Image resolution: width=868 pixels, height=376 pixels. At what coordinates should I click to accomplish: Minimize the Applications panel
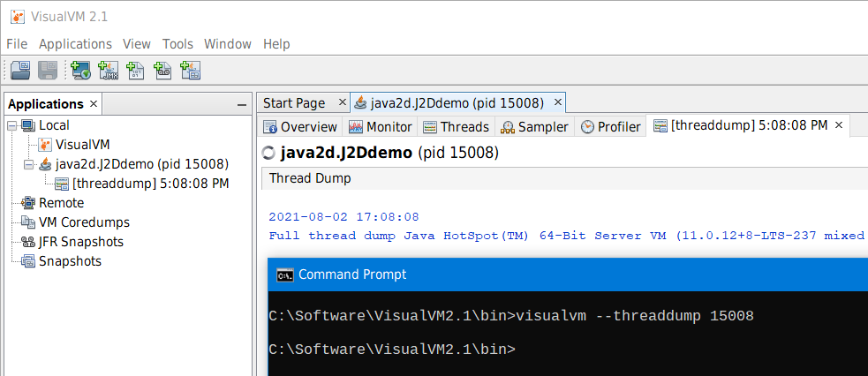(241, 105)
